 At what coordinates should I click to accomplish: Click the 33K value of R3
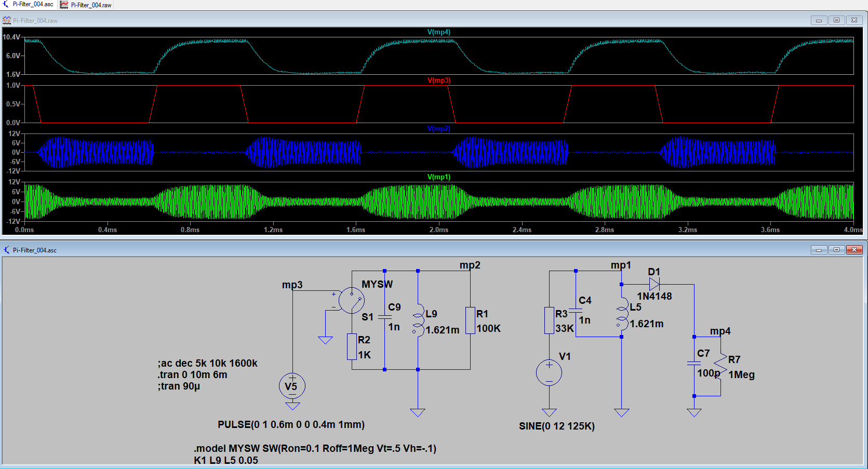[565, 328]
